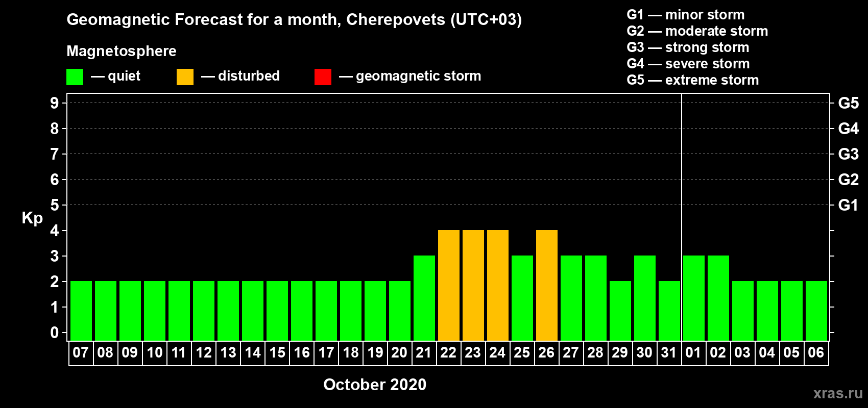Select the green bar for October 21
The height and width of the screenshot is (408, 868).
(x=424, y=298)
